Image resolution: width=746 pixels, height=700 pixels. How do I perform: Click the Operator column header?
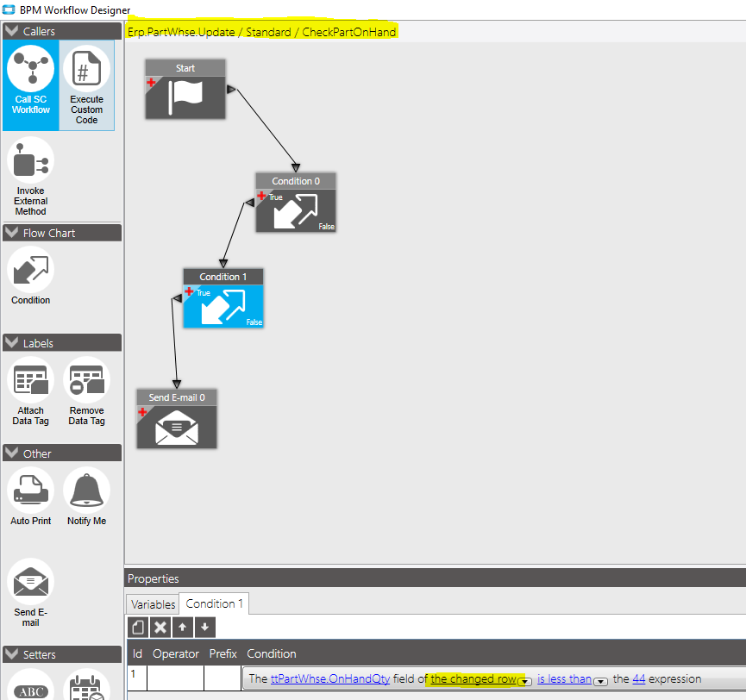point(176,653)
